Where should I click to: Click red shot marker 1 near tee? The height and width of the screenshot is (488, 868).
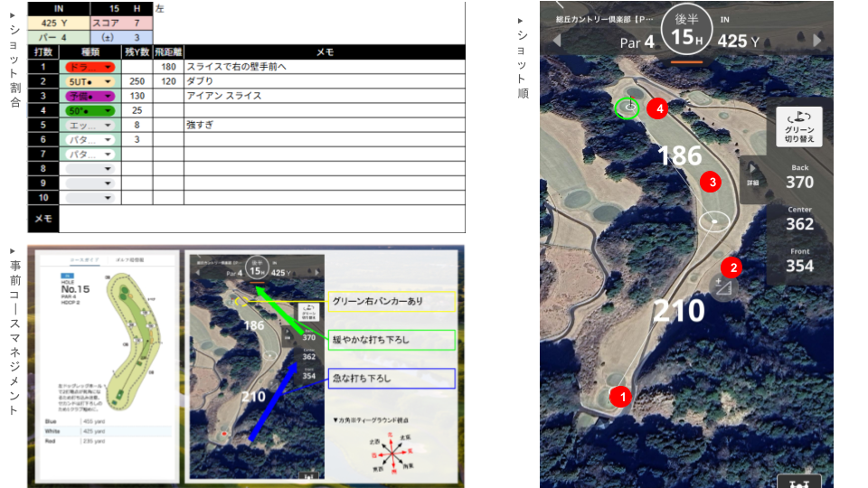pyautogui.click(x=619, y=395)
